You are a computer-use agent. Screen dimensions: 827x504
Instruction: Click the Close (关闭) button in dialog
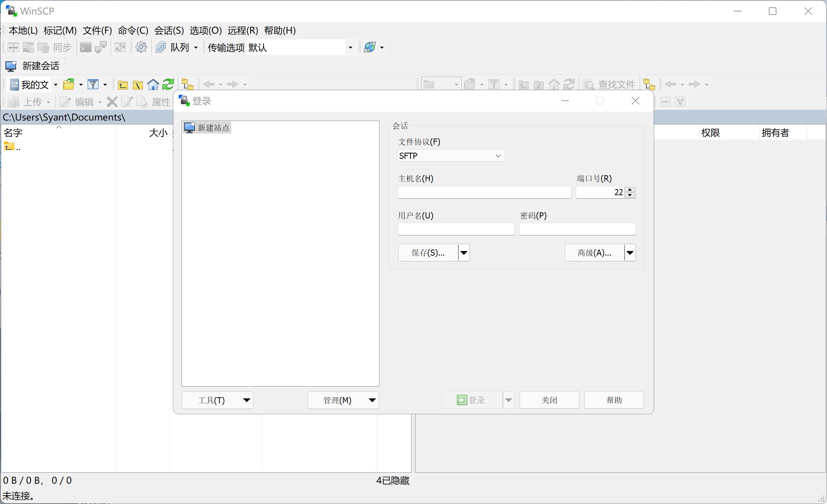[549, 400]
